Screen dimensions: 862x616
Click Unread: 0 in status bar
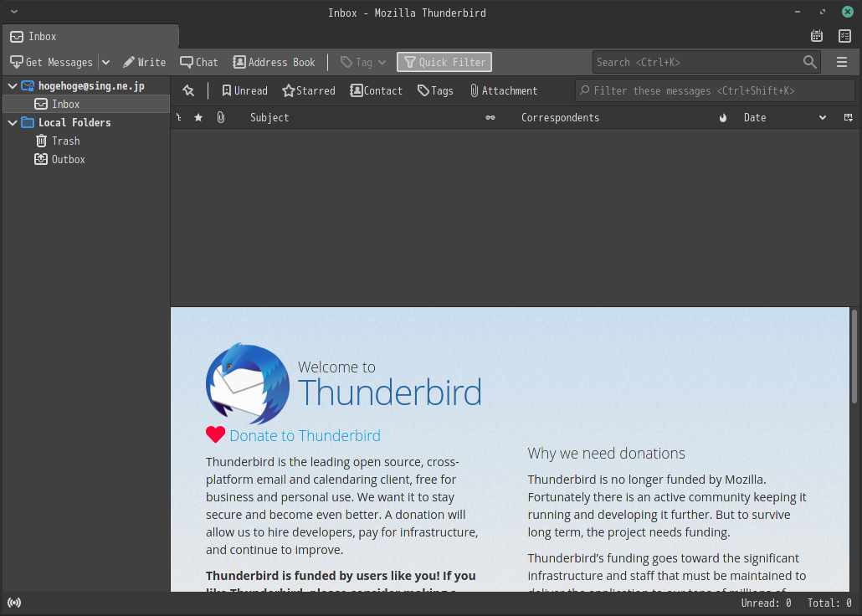pos(766,603)
